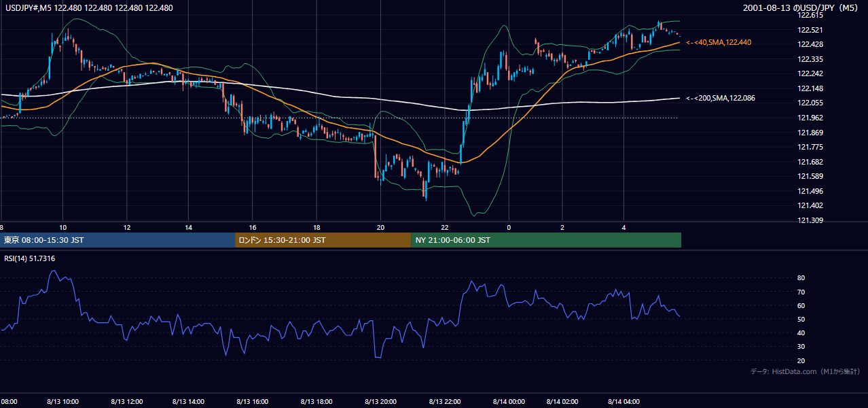Screen dimensions: 868x408
Task: Click the bottom 8/13 16:00 time label
Action: 253,401
